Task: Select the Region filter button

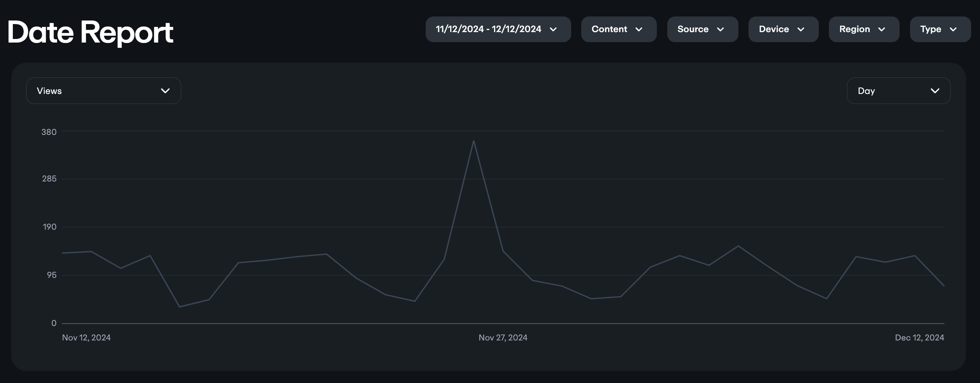Action: pyautogui.click(x=855, y=29)
